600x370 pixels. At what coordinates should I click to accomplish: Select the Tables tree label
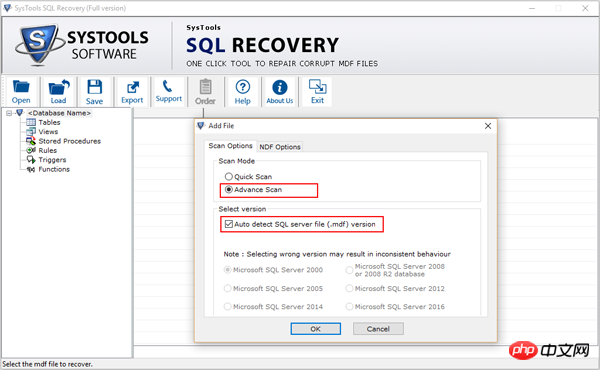[49, 122]
